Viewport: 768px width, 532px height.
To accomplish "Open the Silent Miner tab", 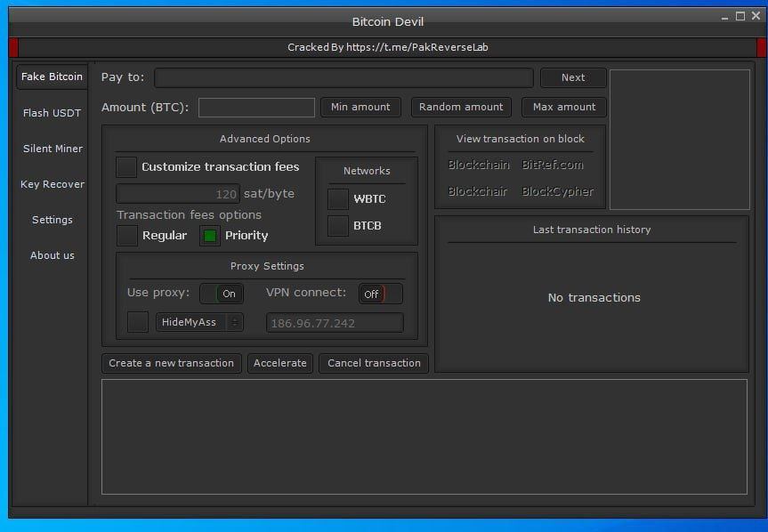I will tap(53, 149).
